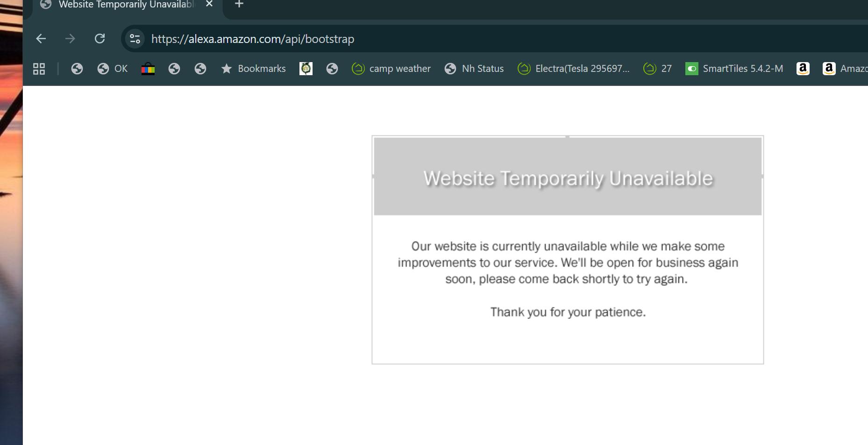This screenshot has height=445, width=868.
Task: Open a new browser tab
Action: [x=239, y=4]
